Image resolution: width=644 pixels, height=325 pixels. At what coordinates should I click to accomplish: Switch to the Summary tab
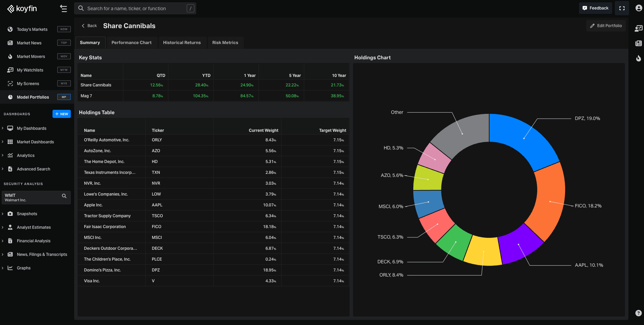pyautogui.click(x=90, y=43)
